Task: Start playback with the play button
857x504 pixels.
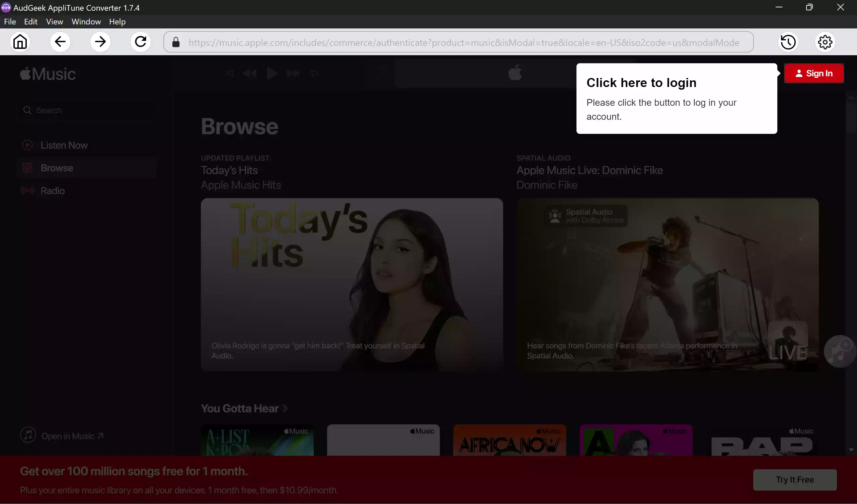Action: tap(272, 73)
